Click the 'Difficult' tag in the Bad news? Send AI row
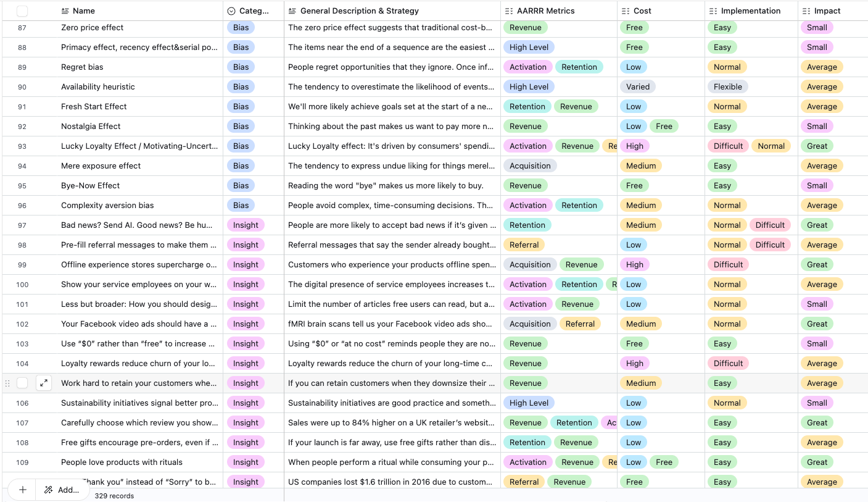This screenshot has width=868, height=502. click(x=770, y=225)
